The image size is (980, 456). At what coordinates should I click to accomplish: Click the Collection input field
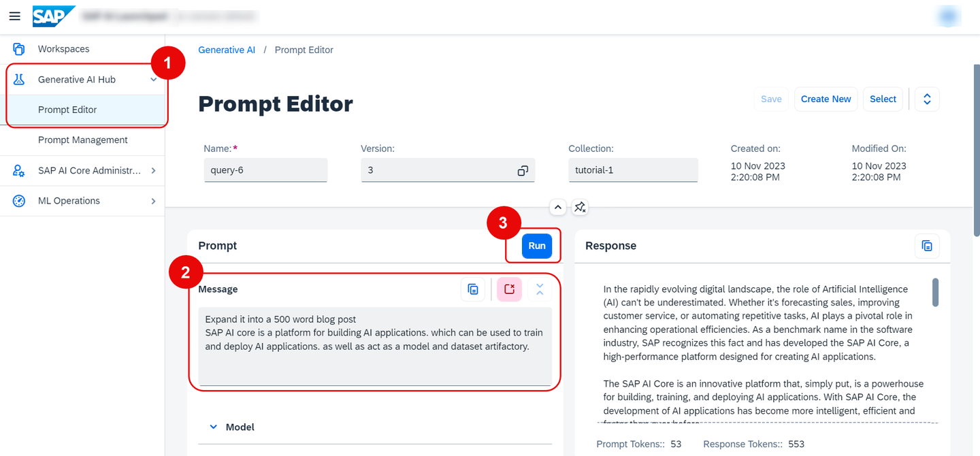point(633,170)
